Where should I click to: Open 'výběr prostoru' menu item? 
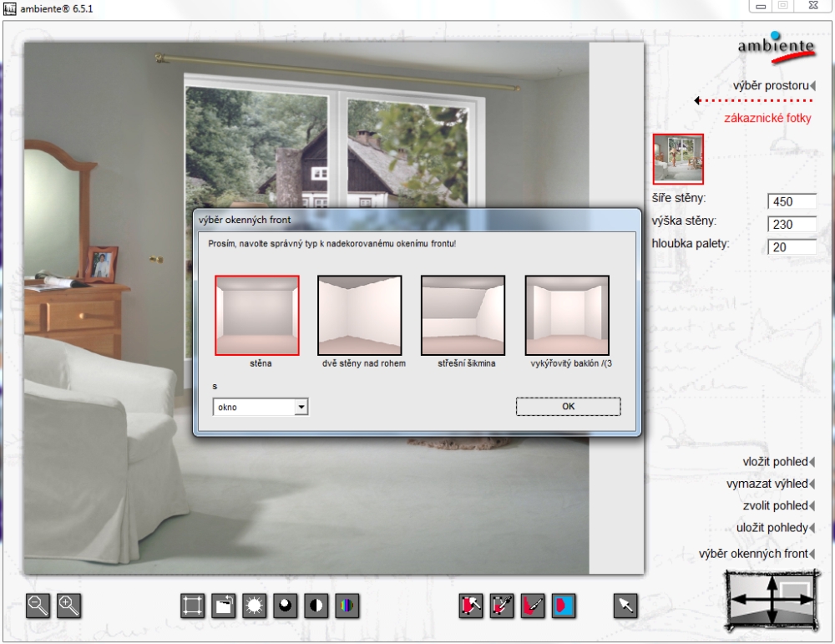[x=774, y=85]
